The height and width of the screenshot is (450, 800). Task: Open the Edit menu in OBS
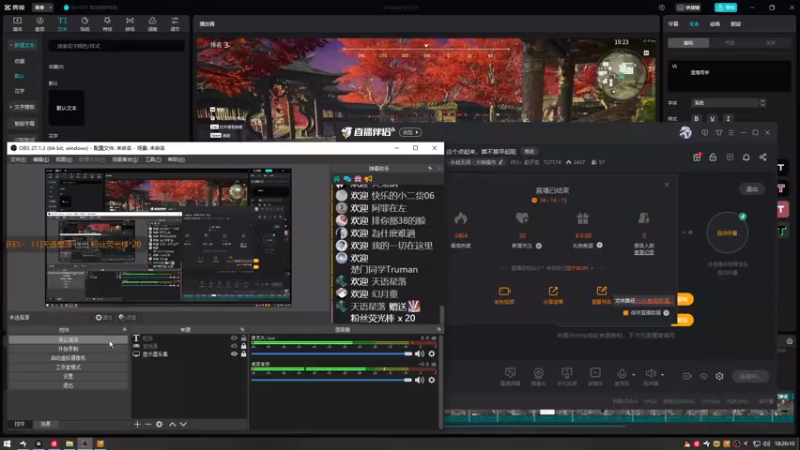point(41,160)
